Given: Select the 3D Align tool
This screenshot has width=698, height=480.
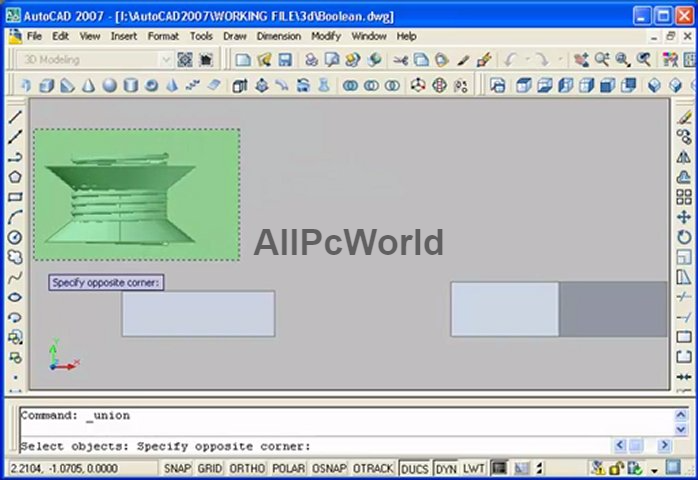Looking at the screenshot, I should [x=461, y=85].
